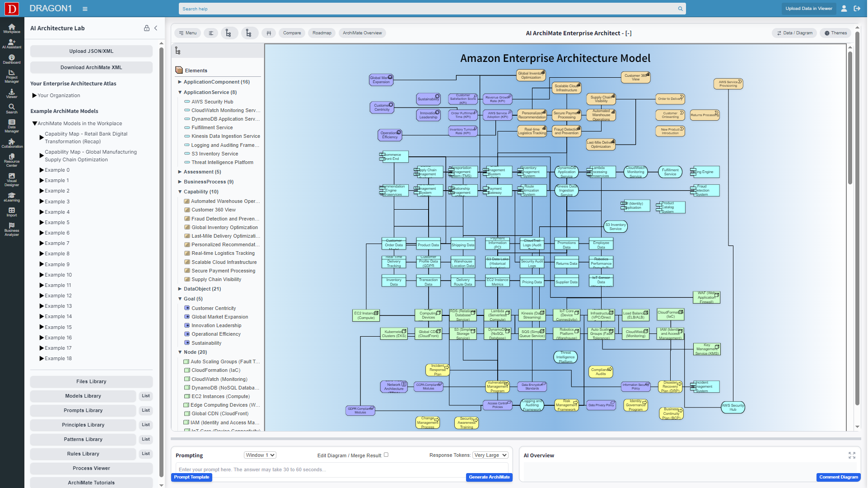Expand the ApplicationComponent (16) tree group
The image size is (868, 488).
tap(180, 82)
